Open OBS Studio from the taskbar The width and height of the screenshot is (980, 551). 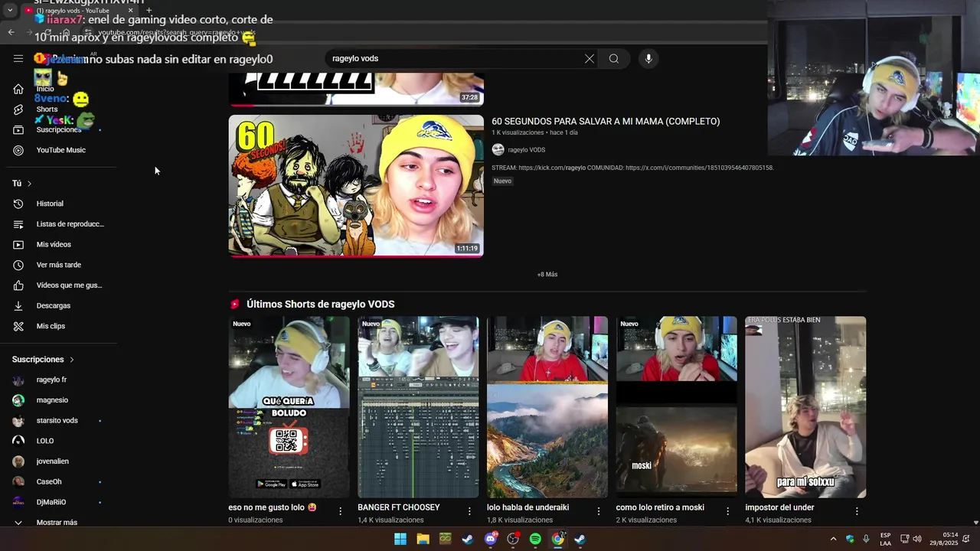click(x=513, y=539)
